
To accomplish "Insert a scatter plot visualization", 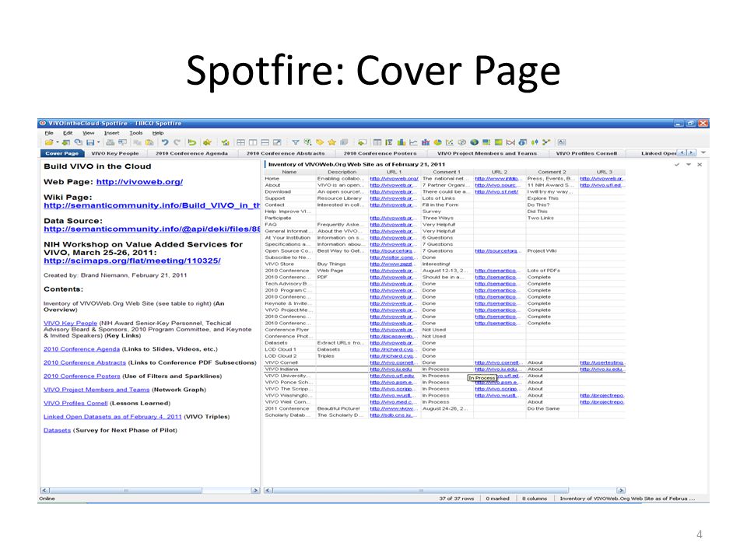I will point(450,142).
